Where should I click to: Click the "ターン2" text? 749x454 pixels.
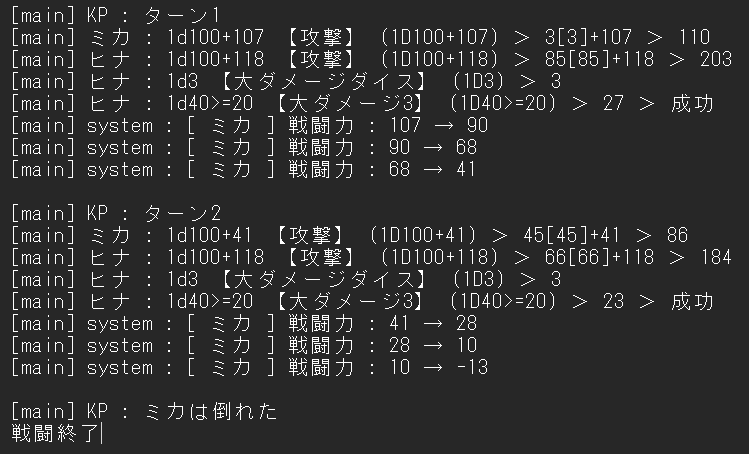coord(180,214)
